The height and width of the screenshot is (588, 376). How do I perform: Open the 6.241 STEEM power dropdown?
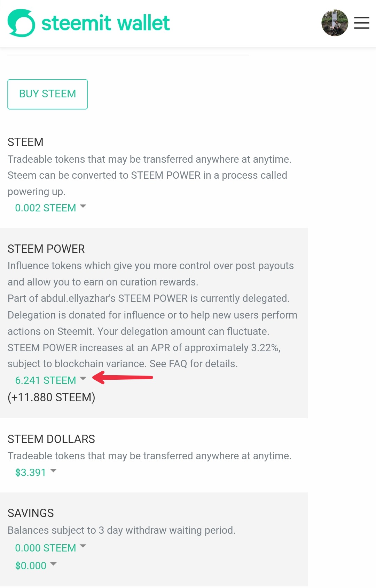point(50,380)
